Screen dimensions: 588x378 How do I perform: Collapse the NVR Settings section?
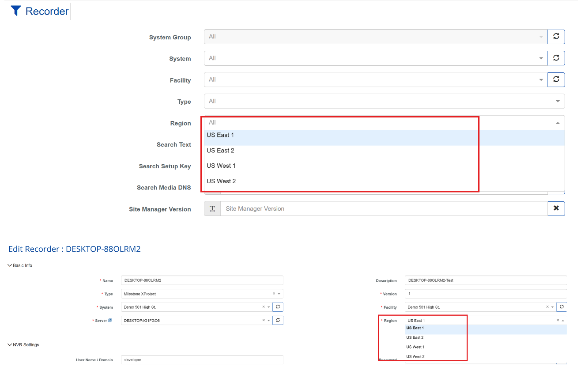coord(10,344)
